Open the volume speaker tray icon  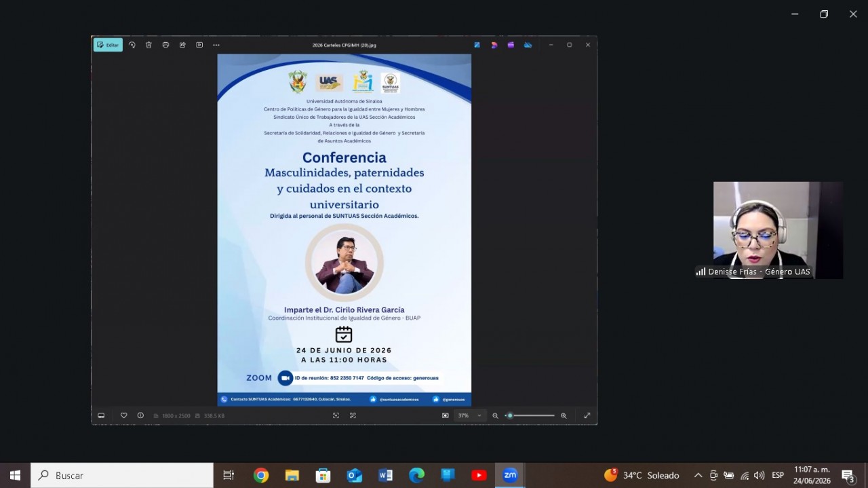pos(759,475)
